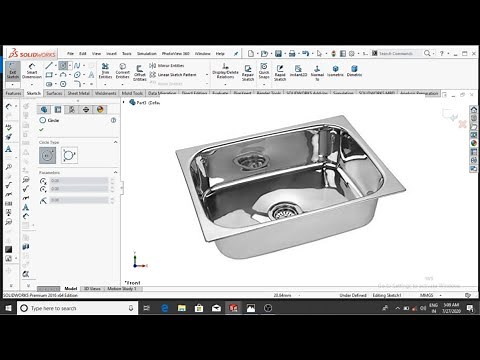Select the Ellipse sketch tool
The height and width of the screenshot is (360, 480).
pos(77,75)
